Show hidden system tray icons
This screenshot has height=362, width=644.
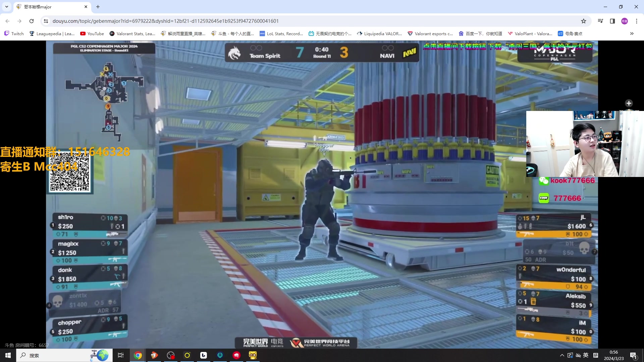(x=562, y=355)
